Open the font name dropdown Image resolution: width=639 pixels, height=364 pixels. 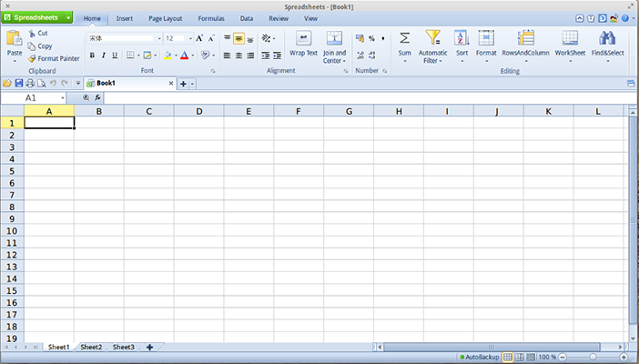pyautogui.click(x=159, y=39)
